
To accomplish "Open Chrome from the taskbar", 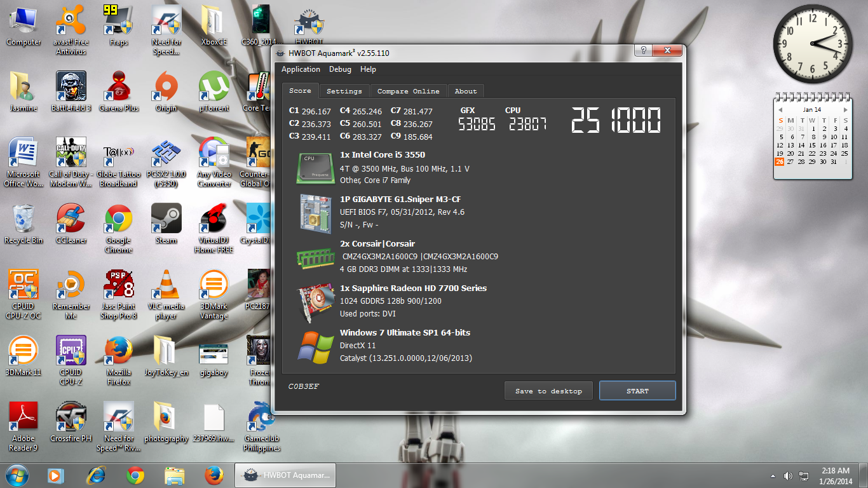I will (x=135, y=475).
